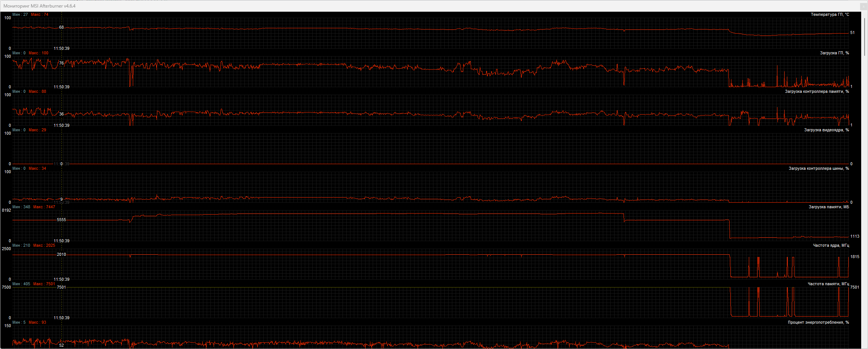
Task: Select the 'Загрузка ГП, %' graph title
Action: click(834, 53)
